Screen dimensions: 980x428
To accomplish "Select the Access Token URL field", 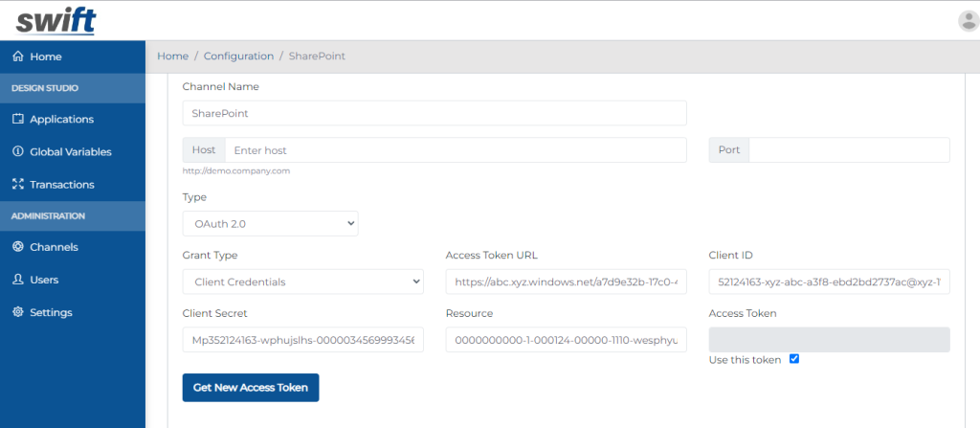I will [x=567, y=282].
